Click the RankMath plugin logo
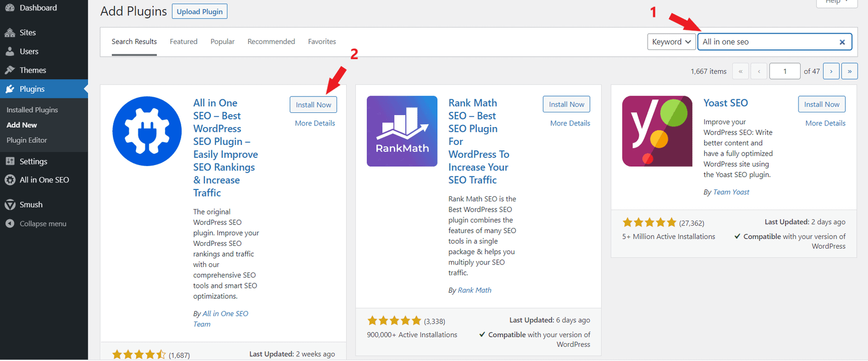This screenshot has height=361, width=868. click(x=402, y=131)
